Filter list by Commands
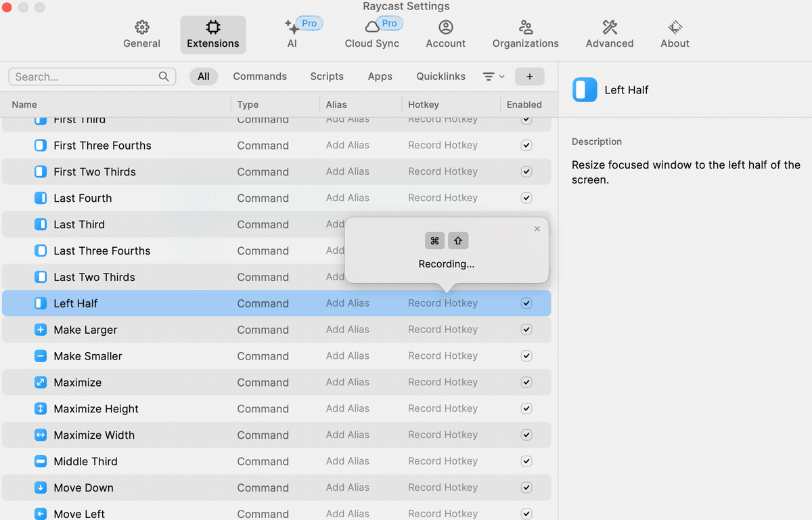812x520 pixels. (260, 77)
